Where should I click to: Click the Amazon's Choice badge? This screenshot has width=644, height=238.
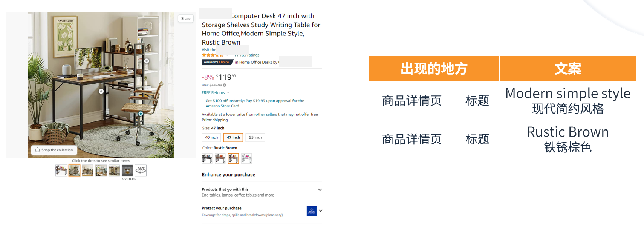tap(217, 62)
